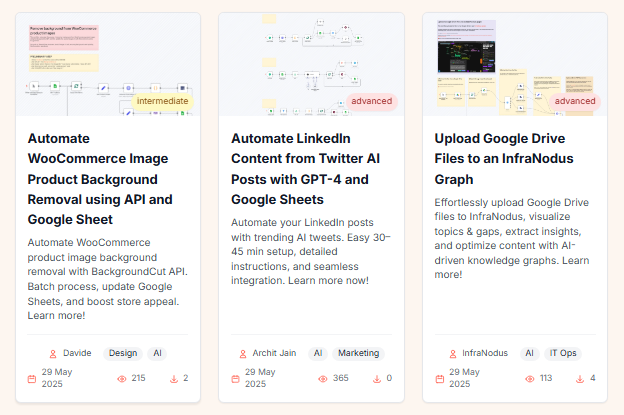Open Automate LinkedIn Content from Twitter title
Image resolution: width=624 pixels, height=415 pixels.
point(306,169)
